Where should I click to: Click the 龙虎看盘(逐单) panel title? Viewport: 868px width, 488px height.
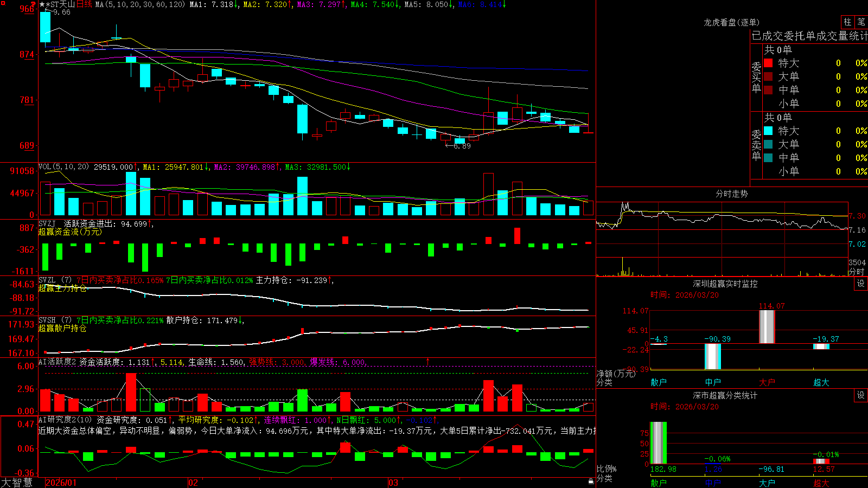click(731, 22)
